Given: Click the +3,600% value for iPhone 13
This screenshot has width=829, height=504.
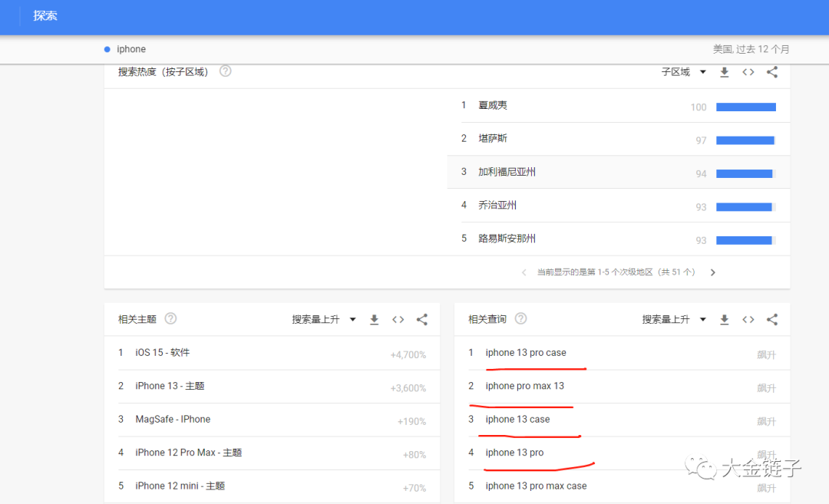Looking at the screenshot, I should (x=408, y=388).
